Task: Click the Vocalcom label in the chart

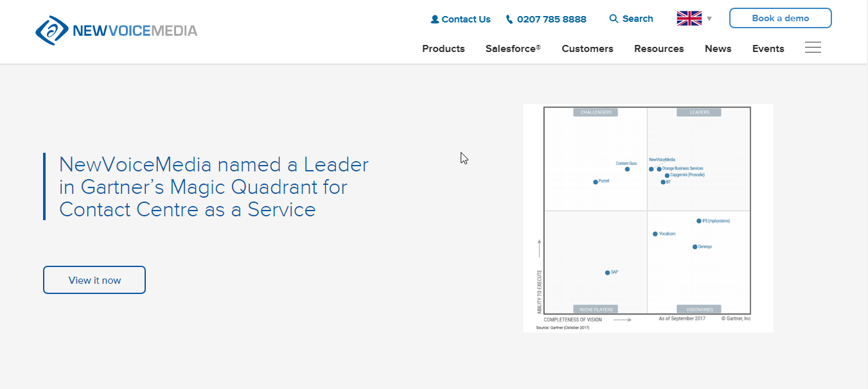Action: pos(667,234)
